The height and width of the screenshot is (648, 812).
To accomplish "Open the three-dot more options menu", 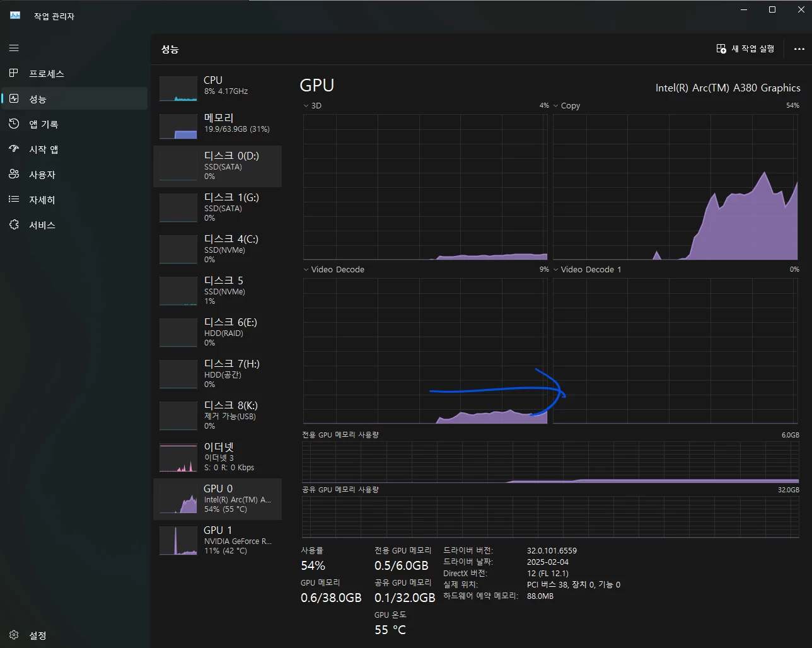I will (799, 49).
